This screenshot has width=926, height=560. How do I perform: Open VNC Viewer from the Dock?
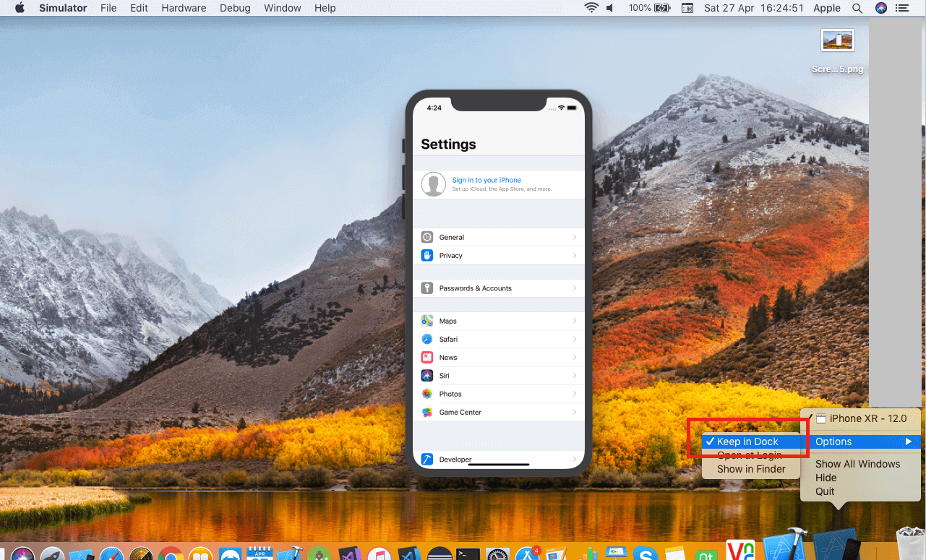[x=740, y=551]
